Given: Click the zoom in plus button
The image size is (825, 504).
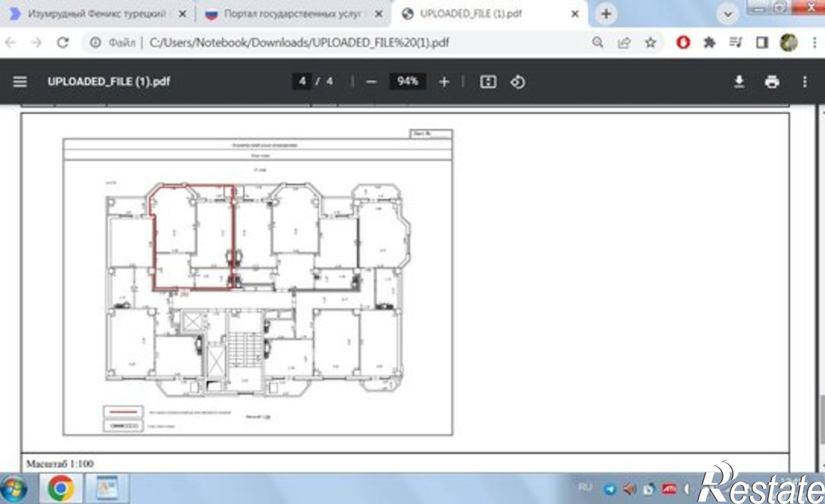Looking at the screenshot, I should click(x=444, y=82).
